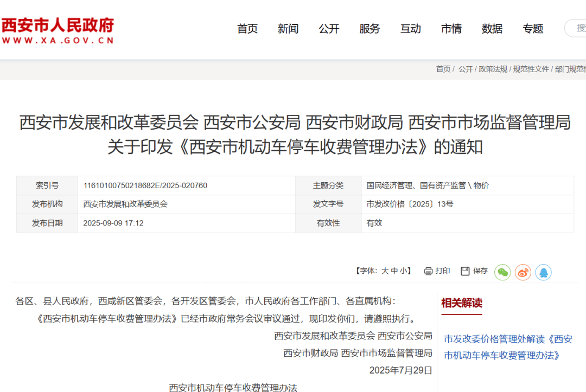Share the article via Weibo icon
Screen dimensions: 586x392
[523, 271]
